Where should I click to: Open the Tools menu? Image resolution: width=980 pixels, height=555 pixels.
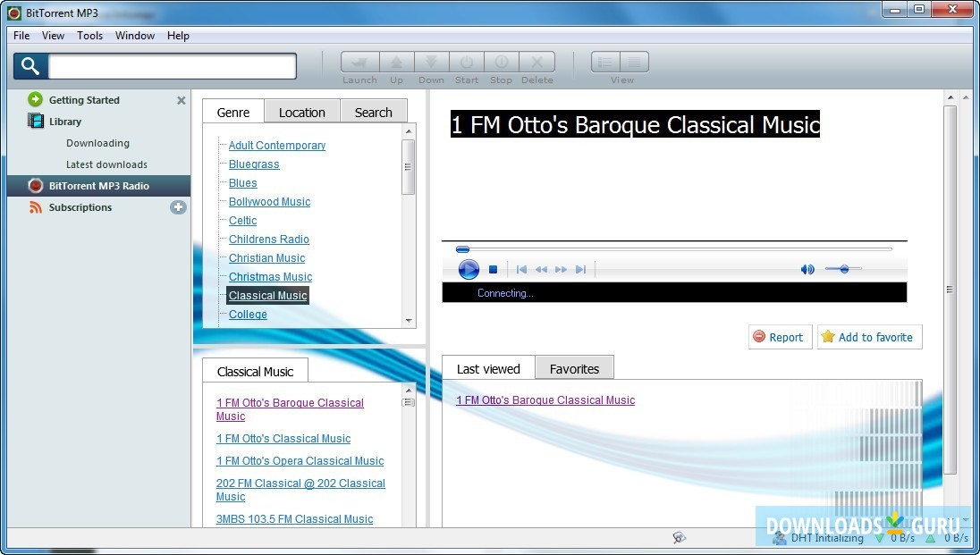90,36
